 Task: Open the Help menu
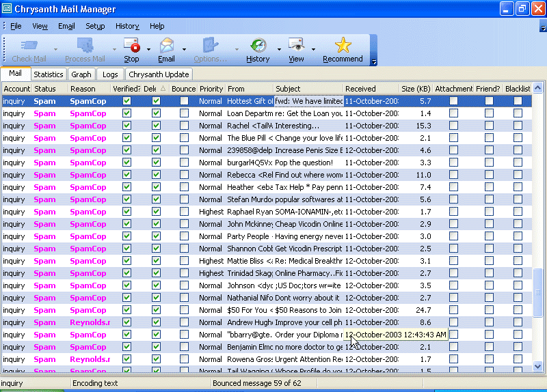[x=157, y=26]
